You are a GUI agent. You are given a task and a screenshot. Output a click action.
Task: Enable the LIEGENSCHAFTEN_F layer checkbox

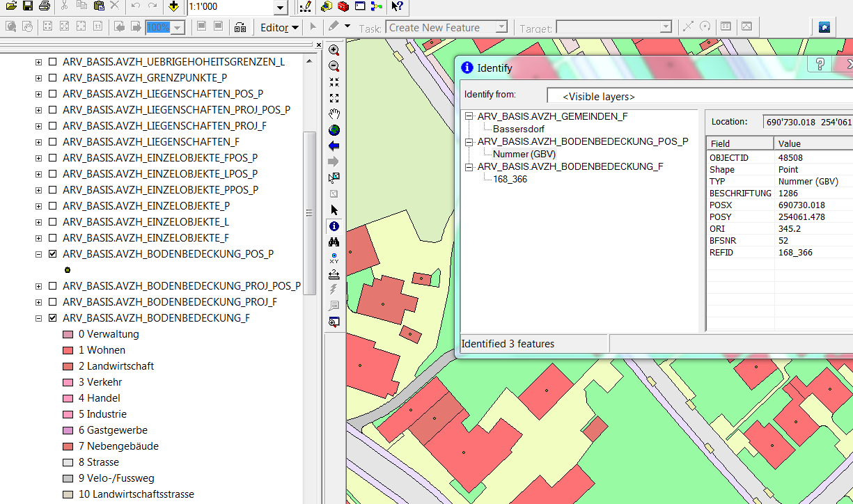(x=52, y=142)
